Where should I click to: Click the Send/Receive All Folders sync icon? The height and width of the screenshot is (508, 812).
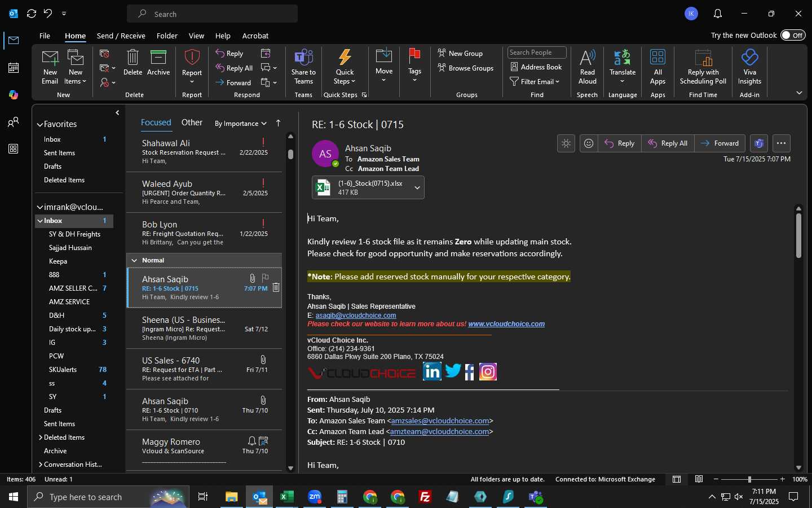click(x=32, y=14)
